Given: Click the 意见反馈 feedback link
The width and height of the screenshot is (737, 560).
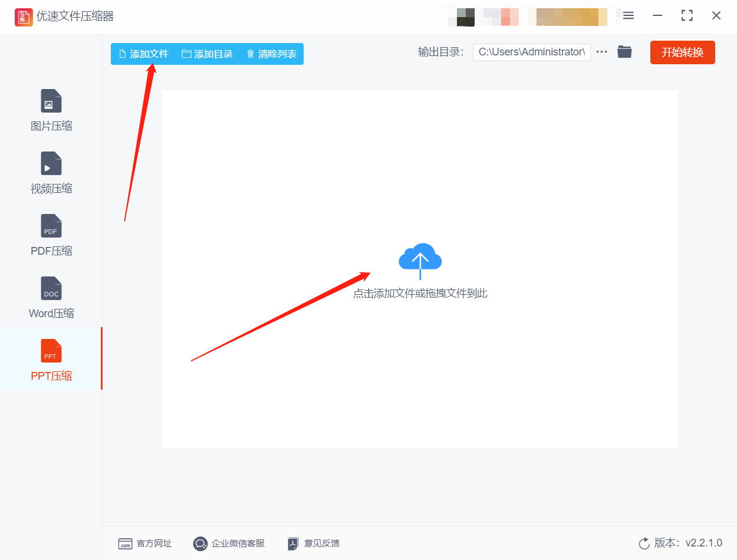Looking at the screenshot, I should pyautogui.click(x=313, y=543).
